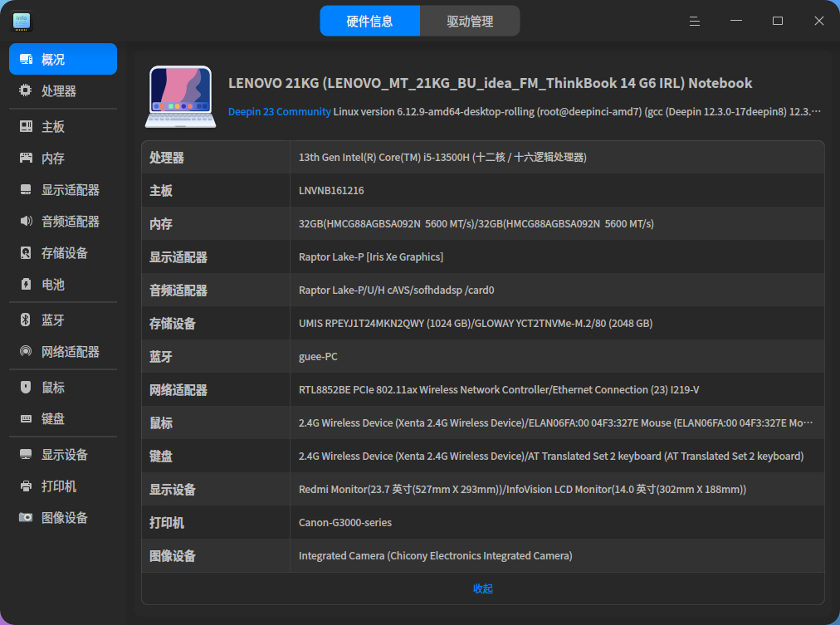Select 网络适配器 in the sidebar
Screen dimensions: 840x625
[63, 351]
